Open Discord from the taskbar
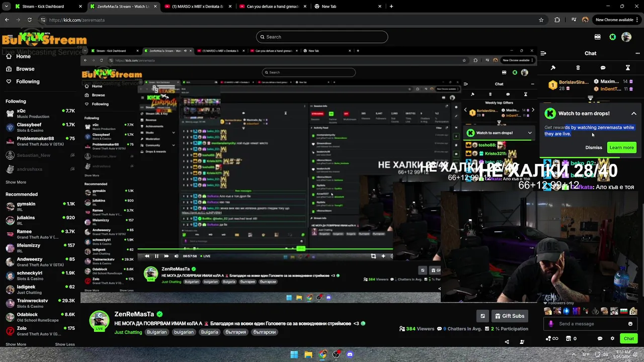This screenshot has height=362, width=644. [x=350, y=354]
